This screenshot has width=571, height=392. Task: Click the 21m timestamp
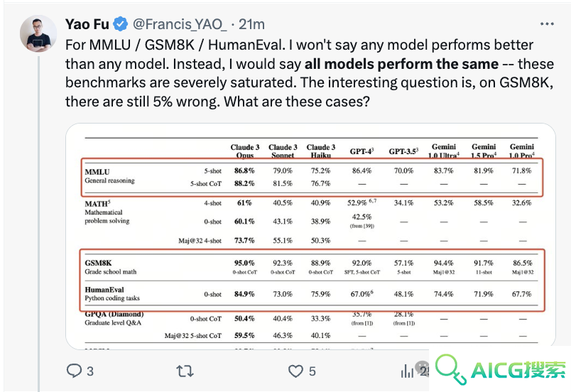pos(251,24)
